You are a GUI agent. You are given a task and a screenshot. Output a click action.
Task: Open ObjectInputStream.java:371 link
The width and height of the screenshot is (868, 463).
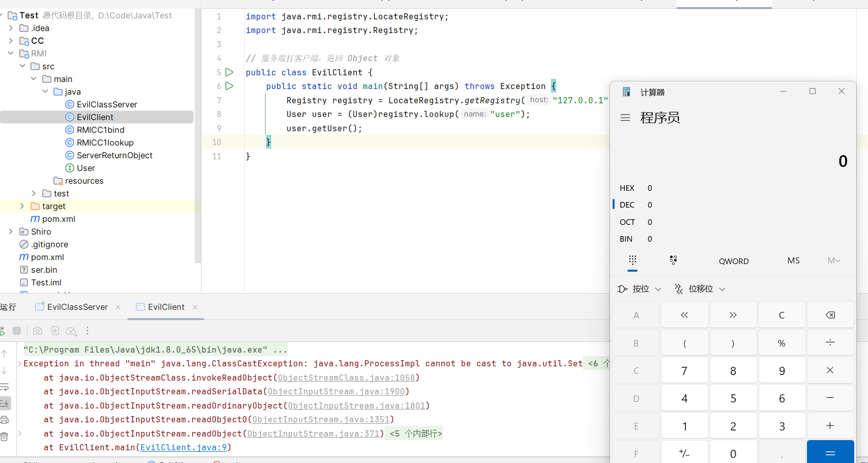click(x=313, y=434)
